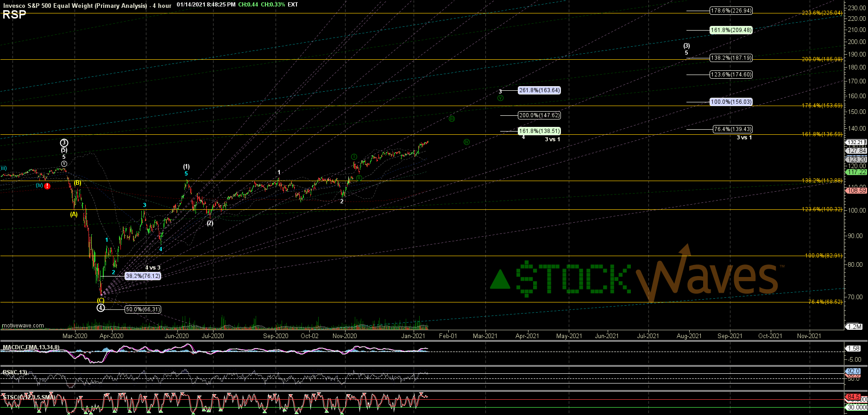
Task: Click the 1.2M volume axis tag
Action: (855, 327)
